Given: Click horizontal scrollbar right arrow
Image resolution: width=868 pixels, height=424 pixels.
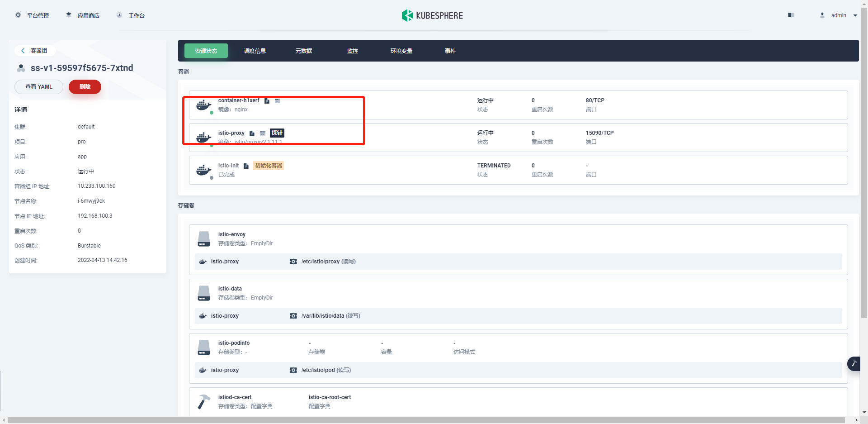Looking at the screenshot, I should pos(856,420).
